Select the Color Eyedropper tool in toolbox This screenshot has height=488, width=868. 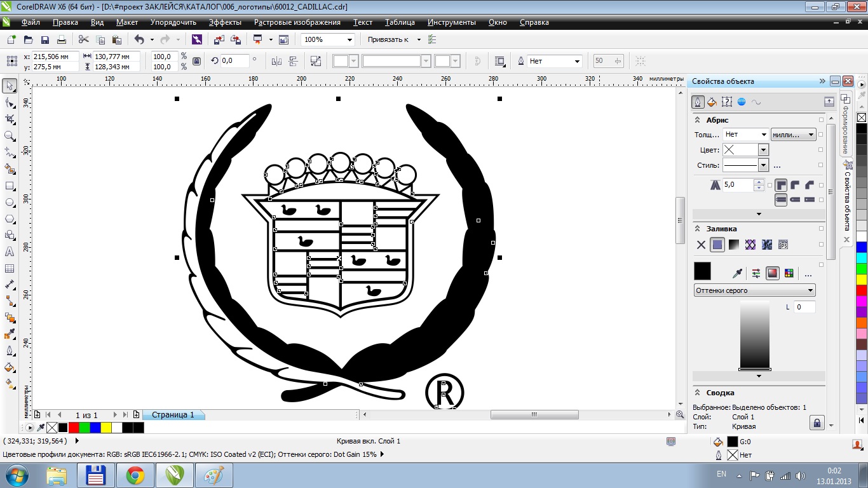(10, 334)
